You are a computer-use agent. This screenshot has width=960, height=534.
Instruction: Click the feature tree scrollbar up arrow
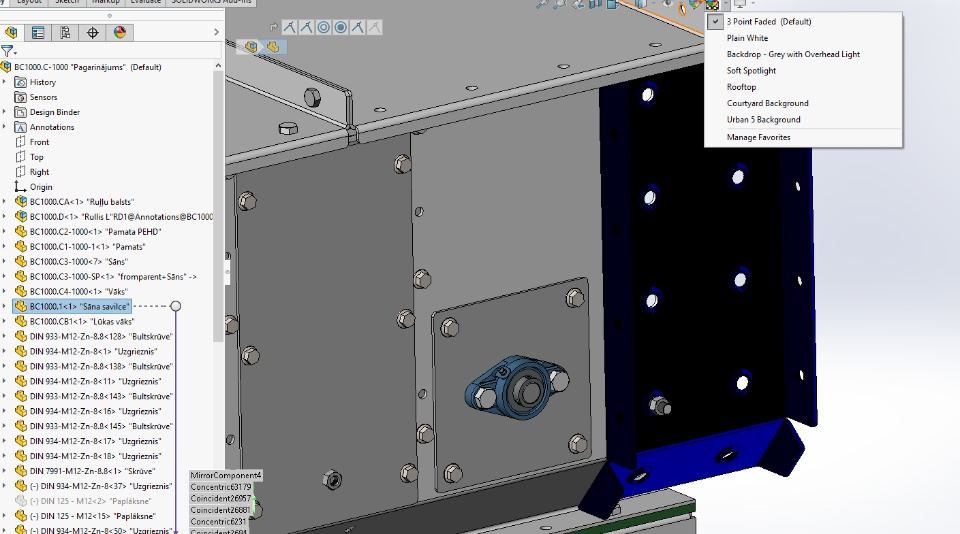pos(219,66)
